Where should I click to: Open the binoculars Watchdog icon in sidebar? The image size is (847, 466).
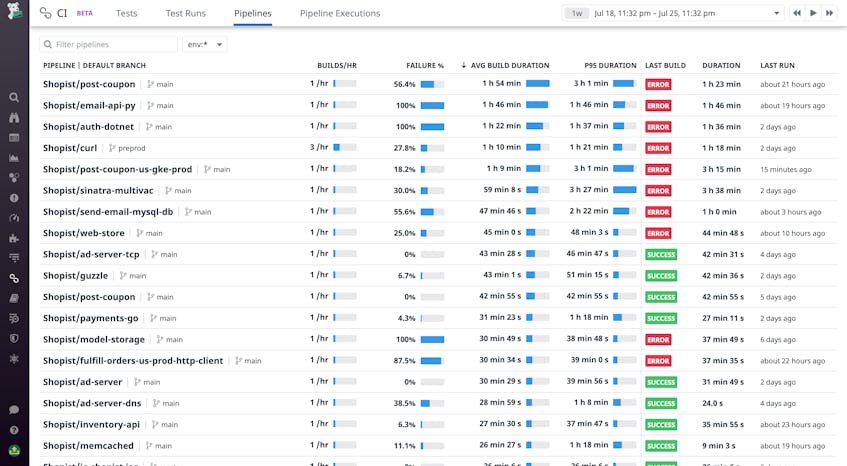(14, 117)
